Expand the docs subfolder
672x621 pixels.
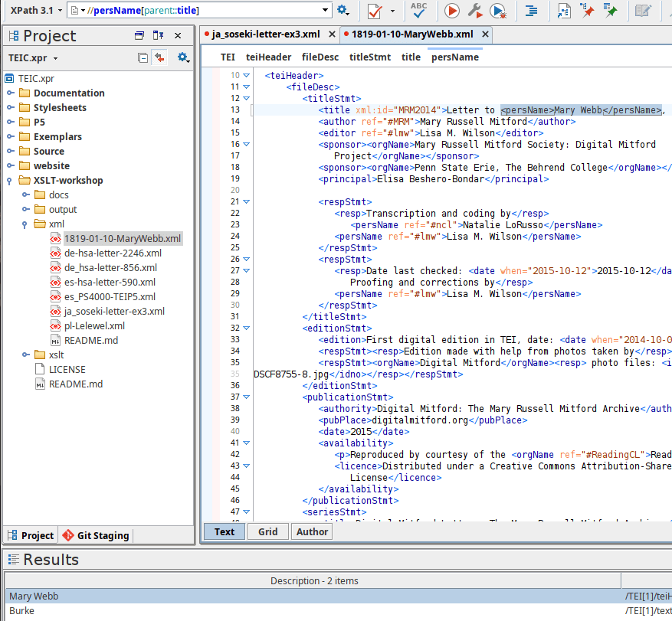tap(26, 194)
